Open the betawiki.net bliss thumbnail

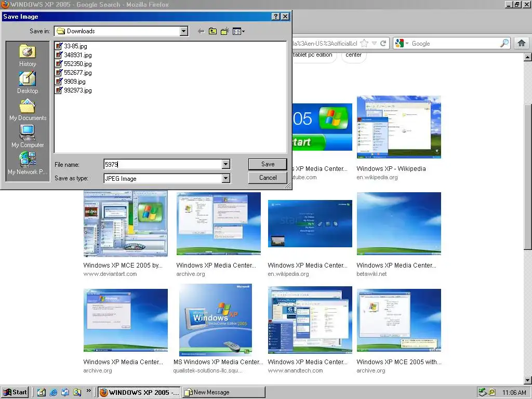tap(398, 223)
